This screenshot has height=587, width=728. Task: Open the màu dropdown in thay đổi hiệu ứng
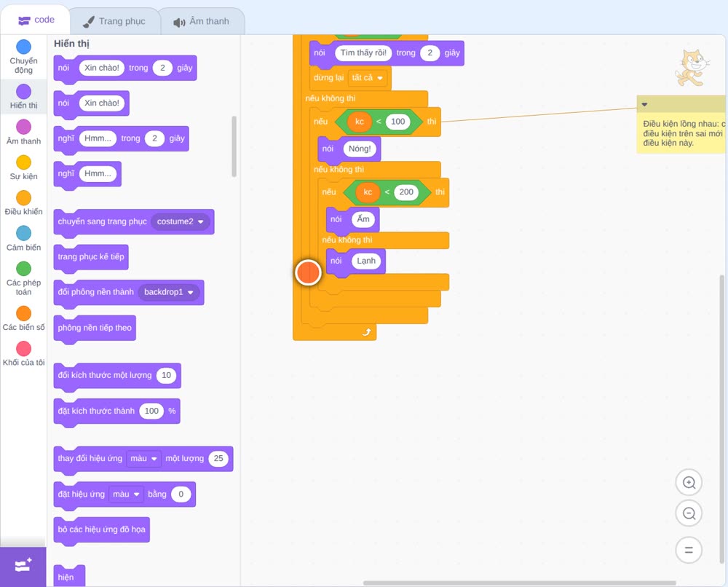click(x=143, y=458)
